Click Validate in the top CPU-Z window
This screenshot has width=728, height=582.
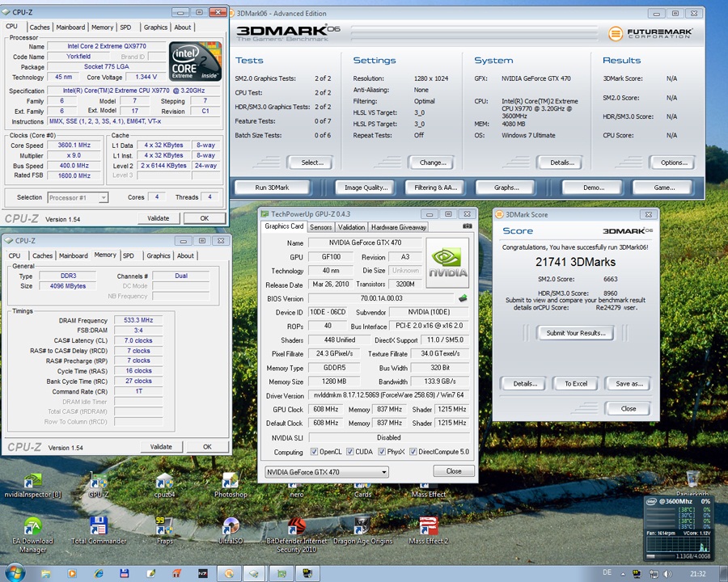pos(158,218)
